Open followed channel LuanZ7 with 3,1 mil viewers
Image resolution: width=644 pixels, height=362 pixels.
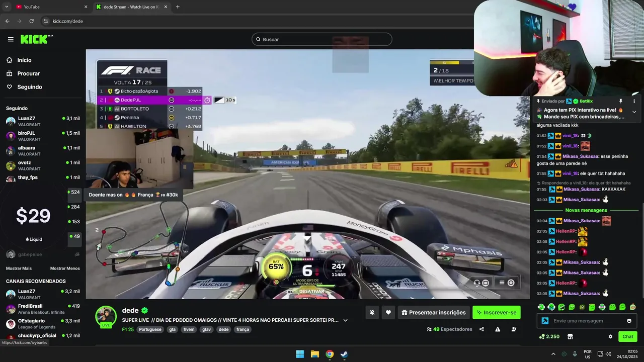click(x=43, y=121)
